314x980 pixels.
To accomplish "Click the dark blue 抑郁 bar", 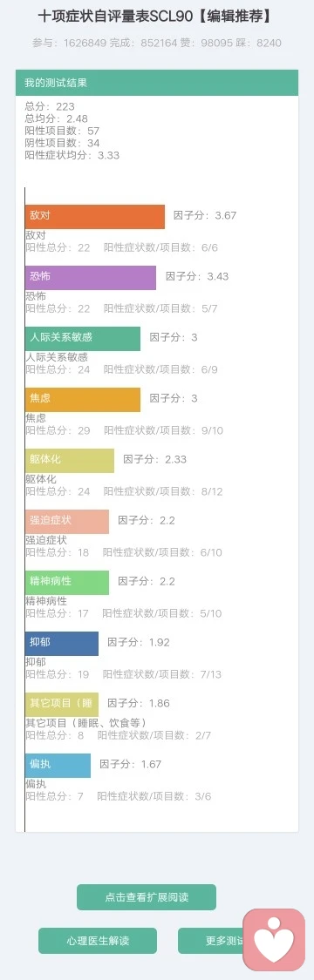I will click(62, 643).
